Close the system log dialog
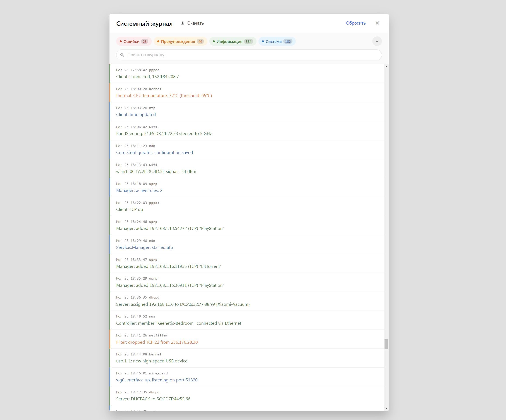Screen dimensions: 506x420 (377, 23)
